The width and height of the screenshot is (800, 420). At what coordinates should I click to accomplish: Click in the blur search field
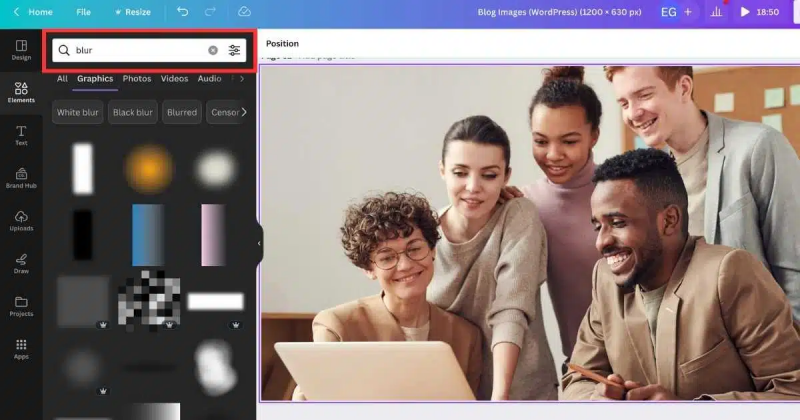(135, 50)
